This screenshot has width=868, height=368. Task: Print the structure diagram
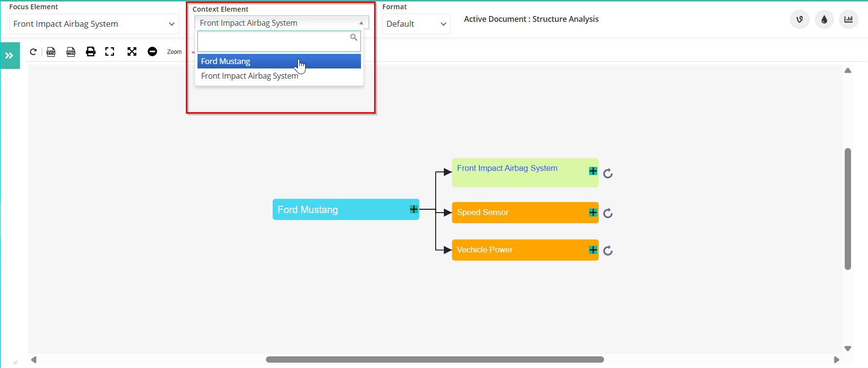[x=91, y=51]
